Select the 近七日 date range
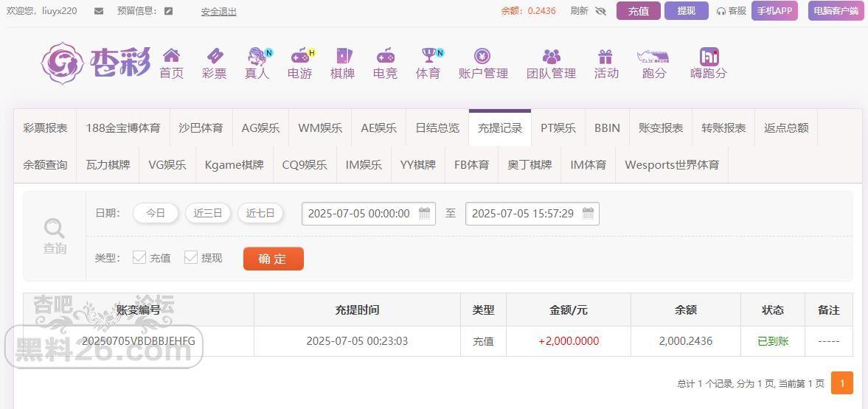 260,213
